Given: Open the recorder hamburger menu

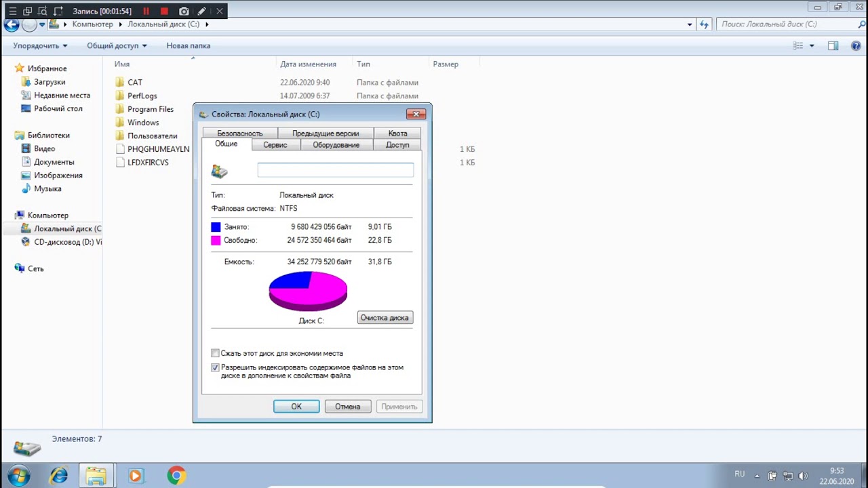Looking at the screenshot, I should (12, 11).
